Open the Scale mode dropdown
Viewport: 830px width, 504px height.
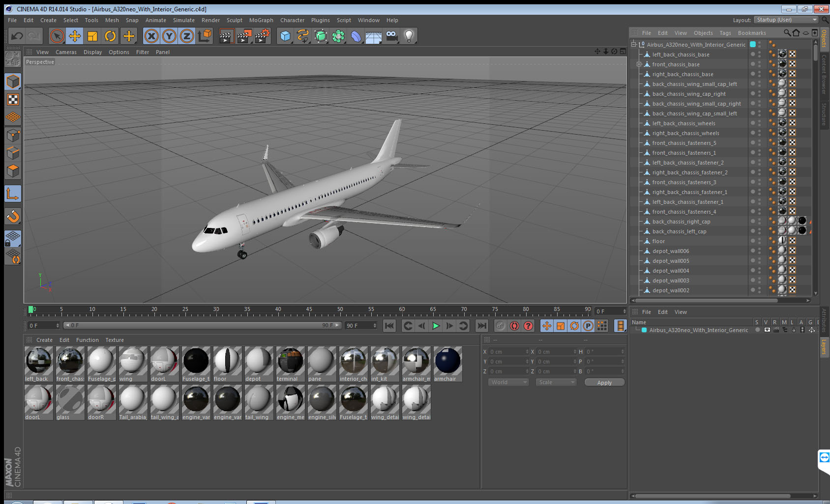[556, 382]
